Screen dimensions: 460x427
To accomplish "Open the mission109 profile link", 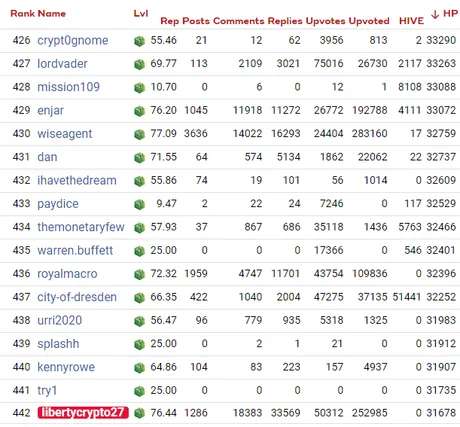I will [x=68, y=87].
